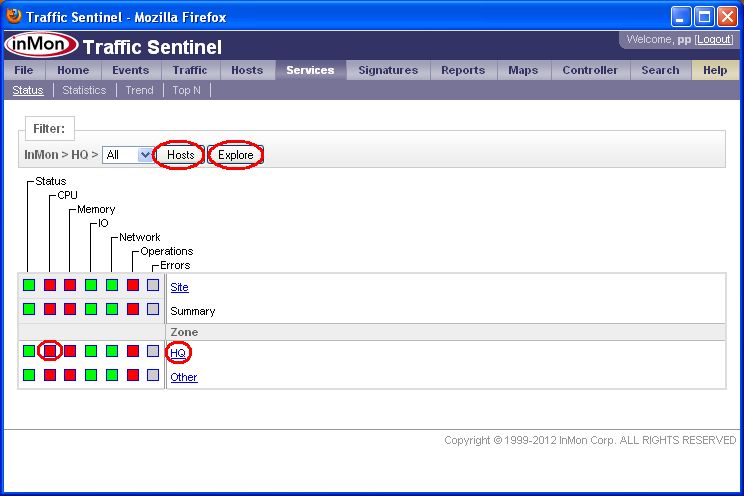The height and width of the screenshot is (496, 744).
Task: Click the Zone section header
Action: (x=184, y=332)
